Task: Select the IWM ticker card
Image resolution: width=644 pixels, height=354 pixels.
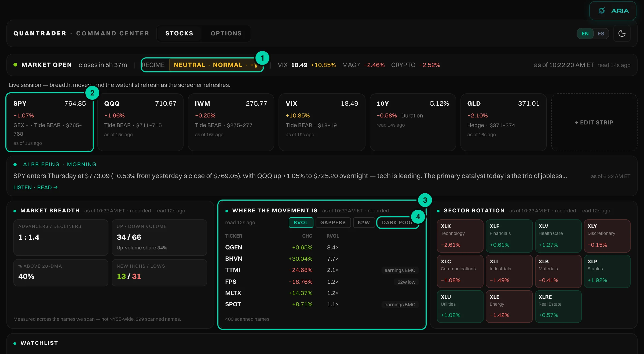Action: [x=231, y=122]
